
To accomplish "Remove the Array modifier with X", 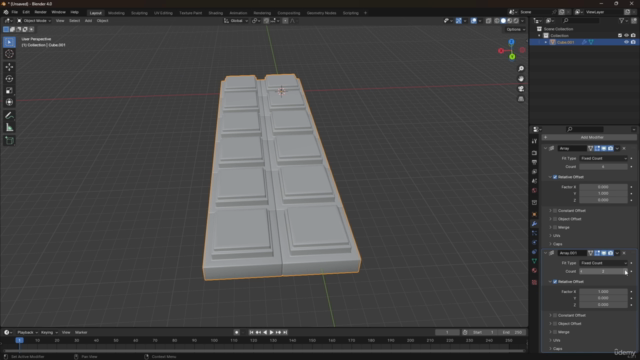I will 624,149.
